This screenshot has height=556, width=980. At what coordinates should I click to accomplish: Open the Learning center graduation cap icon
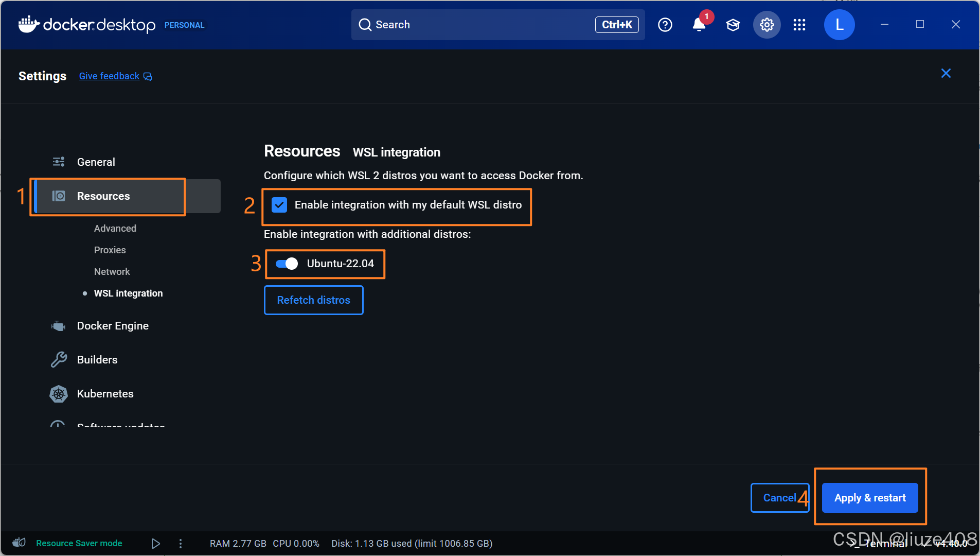pos(733,25)
